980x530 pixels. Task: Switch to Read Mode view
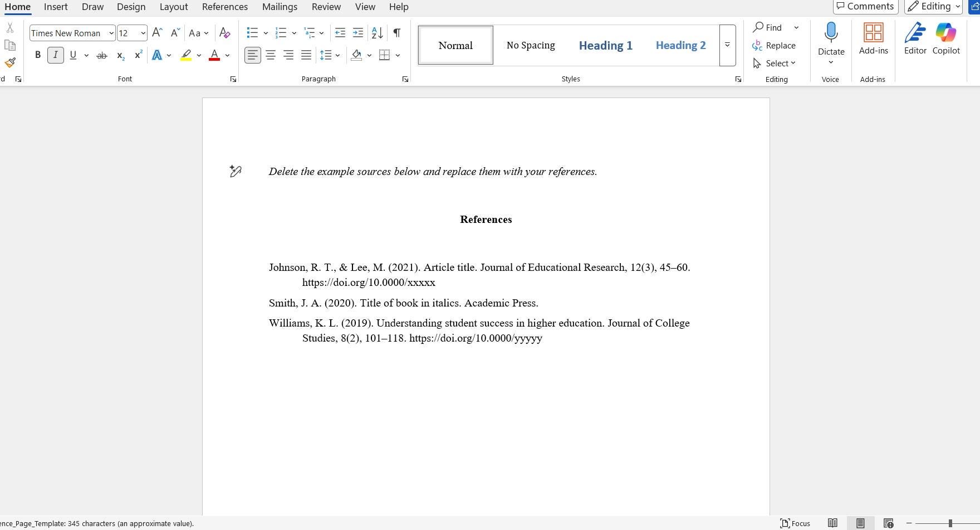[832, 523]
